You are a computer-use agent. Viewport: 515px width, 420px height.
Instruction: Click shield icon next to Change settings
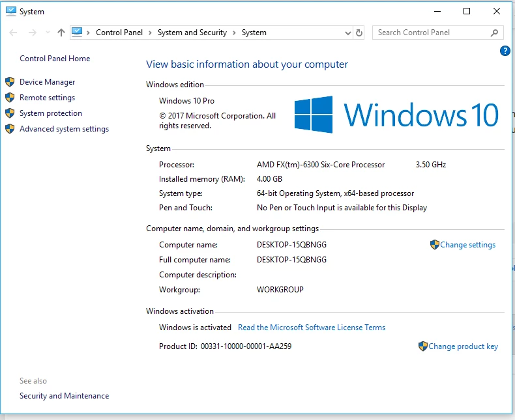[x=435, y=245]
